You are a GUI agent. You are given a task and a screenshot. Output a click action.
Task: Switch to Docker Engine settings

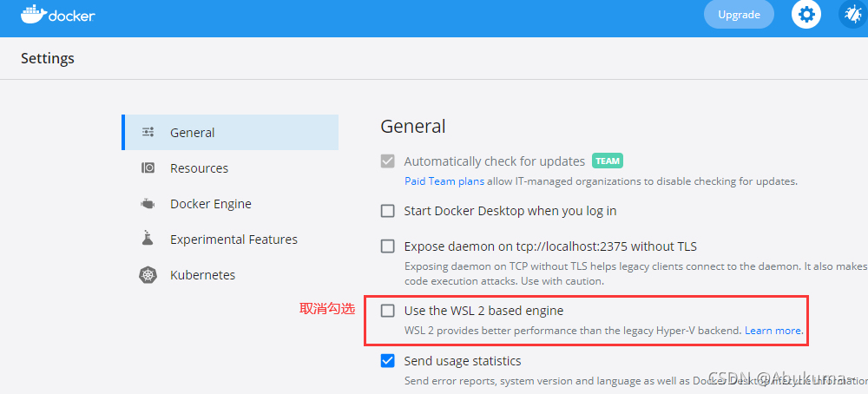[x=230, y=204]
